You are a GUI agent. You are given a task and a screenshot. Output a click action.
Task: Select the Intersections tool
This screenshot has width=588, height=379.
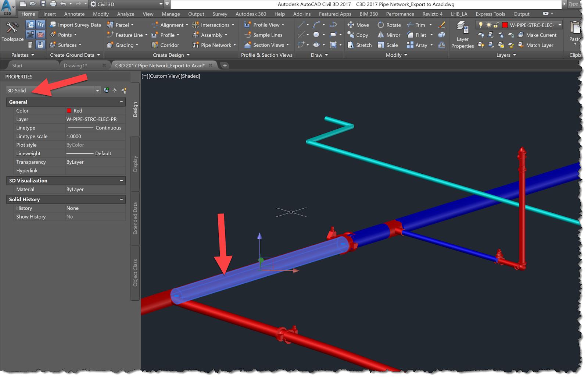click(213, 25)
